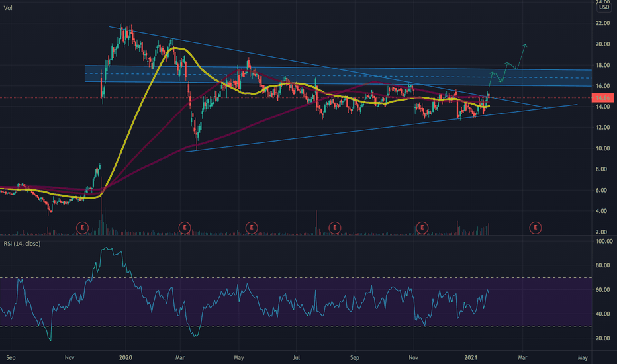The image size is (617, 364).
Task: Click the May label following 2021
Action: tap(583, 357)
